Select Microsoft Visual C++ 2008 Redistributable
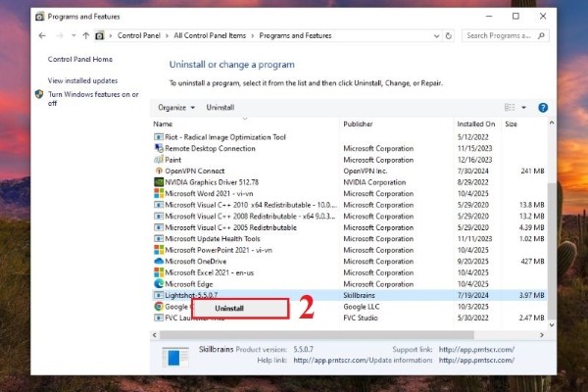This screenshot has width=588, height=392. pyautogui.click(x=250, y=216)
